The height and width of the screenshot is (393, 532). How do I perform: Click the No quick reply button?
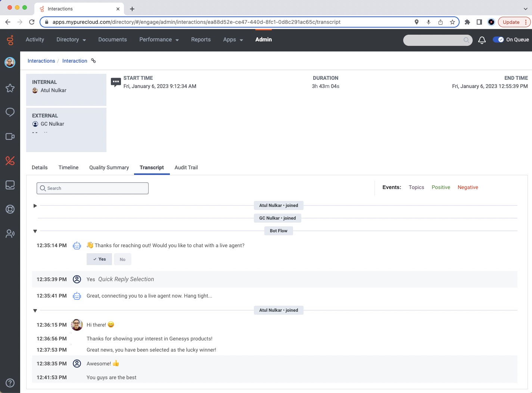(122, 259)
